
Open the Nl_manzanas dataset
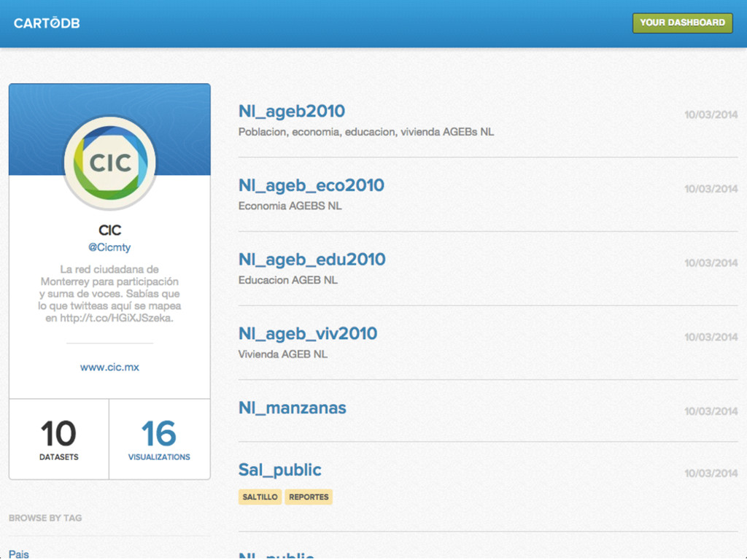(292, 408)
